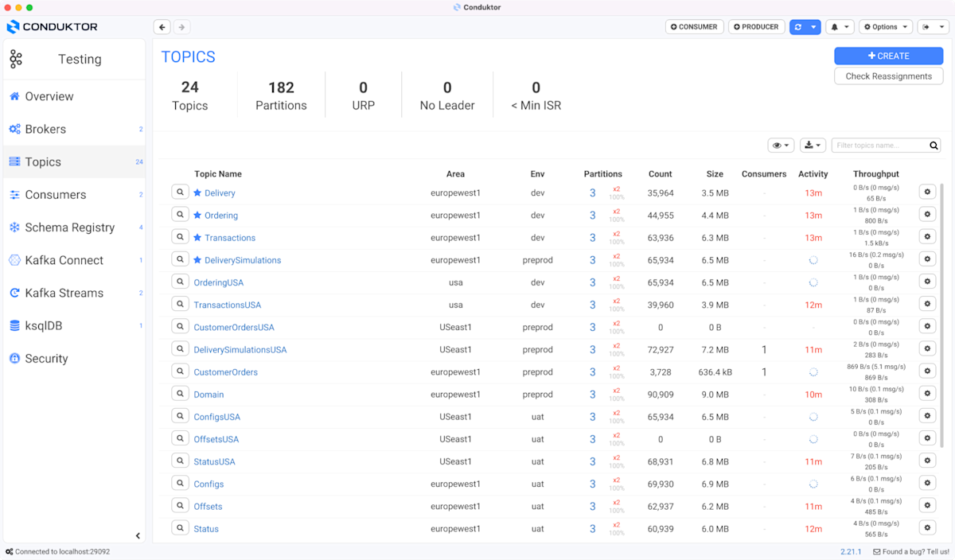Screen dimensions: 955x560
Task: Open the notifications bell dropdown
Action: click(x=840, y=27)
